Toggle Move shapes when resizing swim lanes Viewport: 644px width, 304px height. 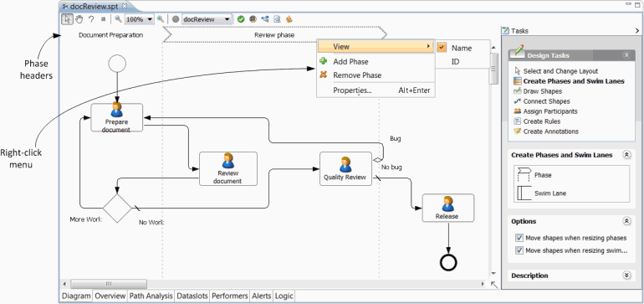519,250
